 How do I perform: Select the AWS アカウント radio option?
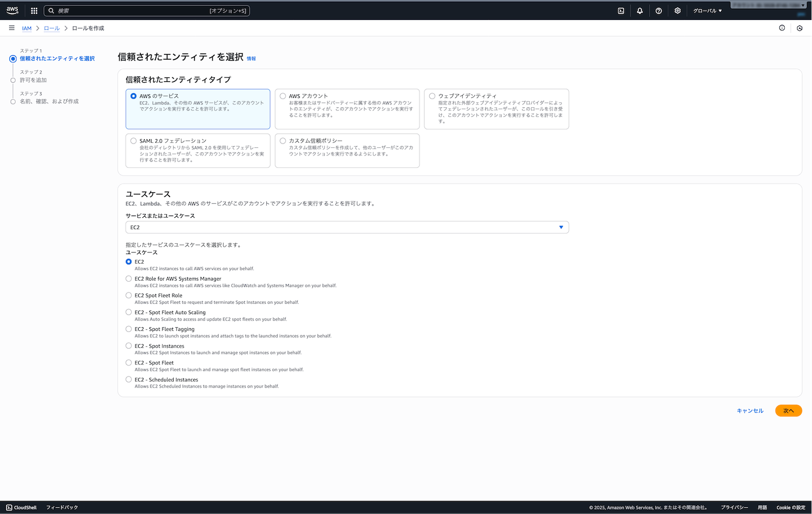click(x=283, y=96)
